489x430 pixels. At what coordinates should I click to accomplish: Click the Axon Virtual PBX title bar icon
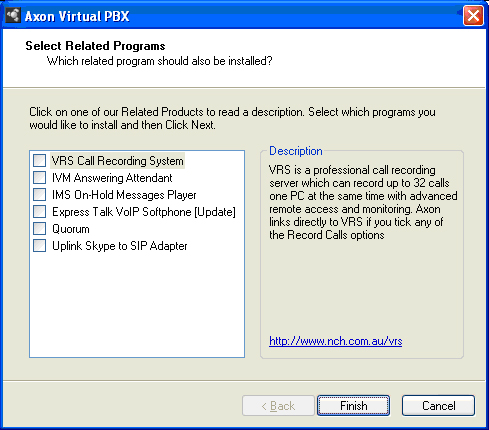[x=13, y=16]
